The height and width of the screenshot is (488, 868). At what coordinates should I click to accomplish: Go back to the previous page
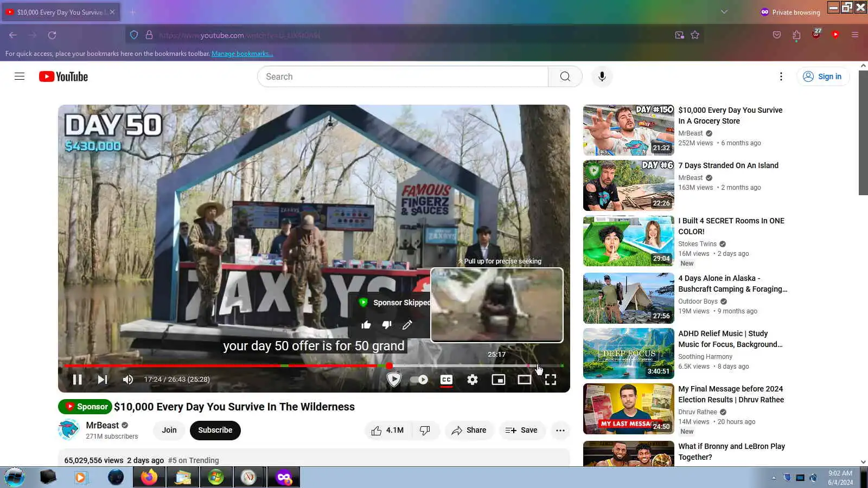(13, 35)
